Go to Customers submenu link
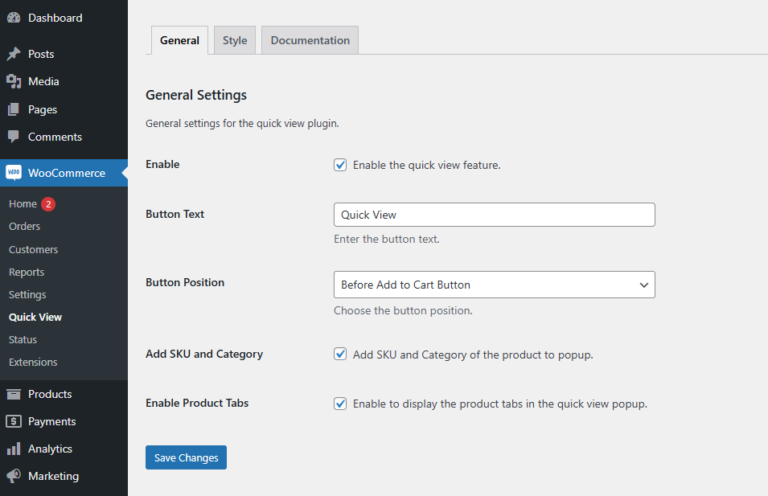Viewport: 768px width, 496px height. [33, 249]
